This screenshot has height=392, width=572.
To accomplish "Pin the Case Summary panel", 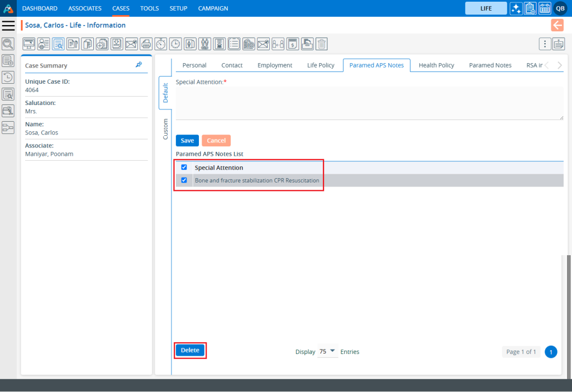I will (139, 65).
